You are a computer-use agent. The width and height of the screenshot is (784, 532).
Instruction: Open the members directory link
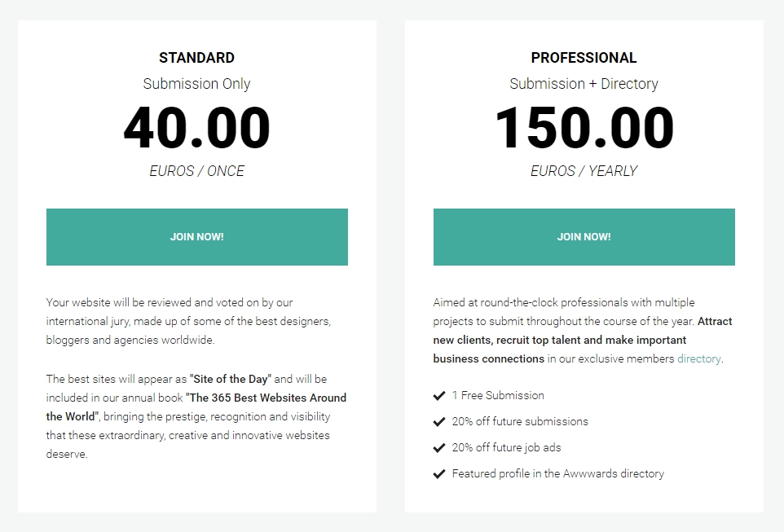pyautogui.click(x=698, y=358)
